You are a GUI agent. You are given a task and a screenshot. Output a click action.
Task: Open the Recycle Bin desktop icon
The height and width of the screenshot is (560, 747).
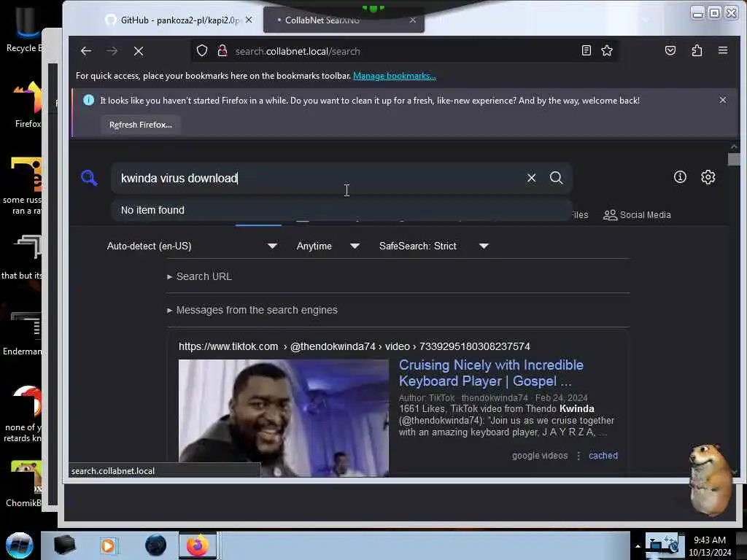25,29
